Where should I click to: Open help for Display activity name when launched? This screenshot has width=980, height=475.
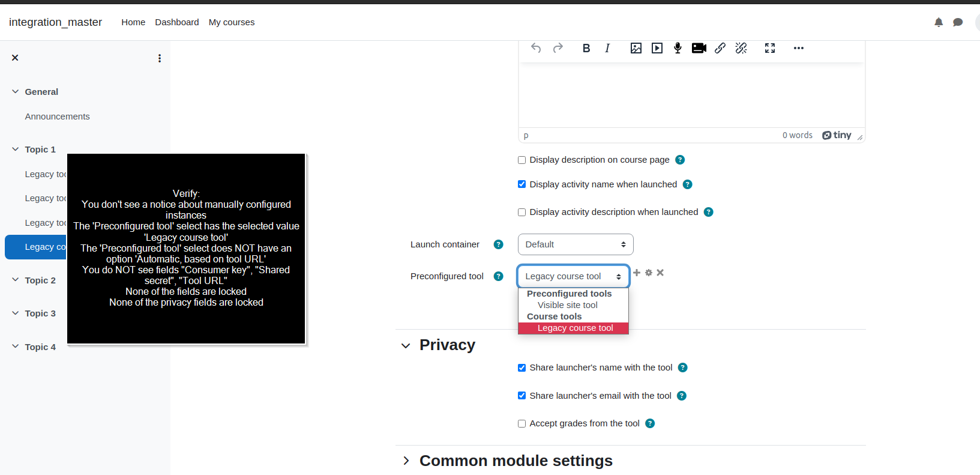click(x=688, y=184)
